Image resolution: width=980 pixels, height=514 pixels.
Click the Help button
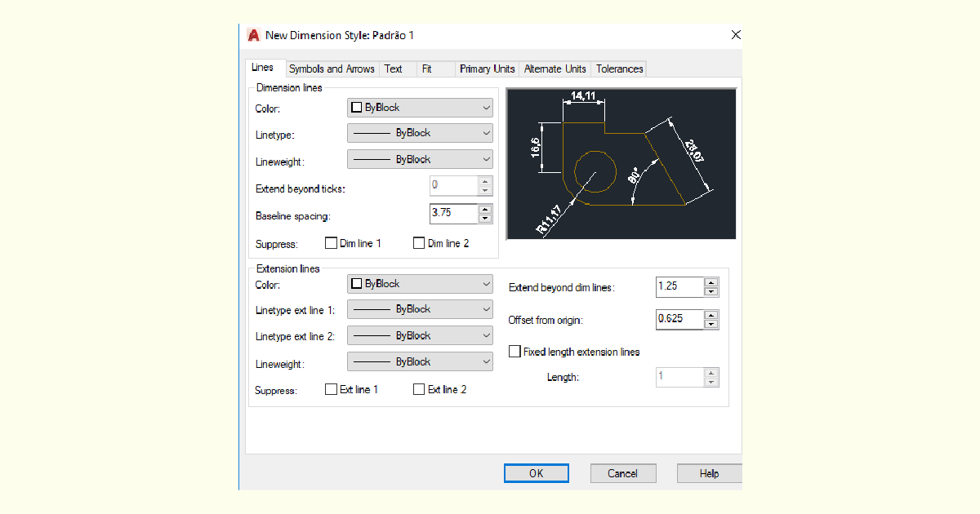[x=709, y=473]
